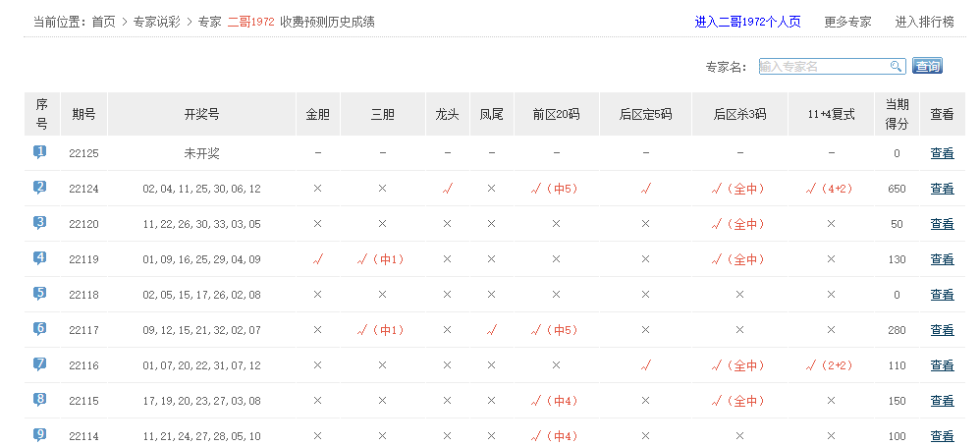The image size is (980, 446).
Task: Navigate to 首页 in breadcrumb
Action: click(x=103, y=22)
